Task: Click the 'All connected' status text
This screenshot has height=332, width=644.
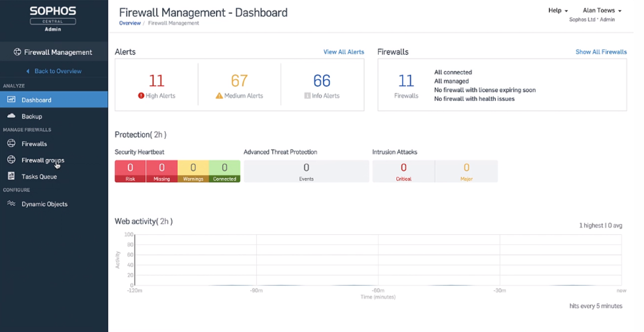Action: click(453, 72)
